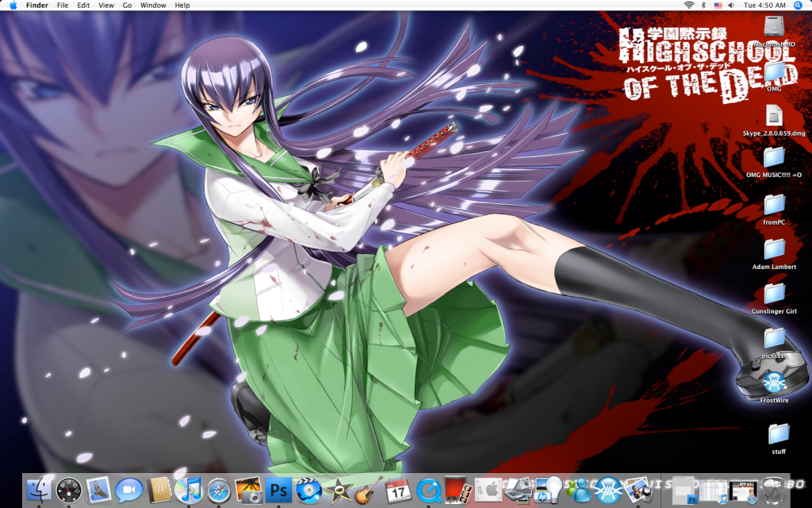Open iMovie star icon in dock
This screenshot has height=508, width=812.
(339, 490)
